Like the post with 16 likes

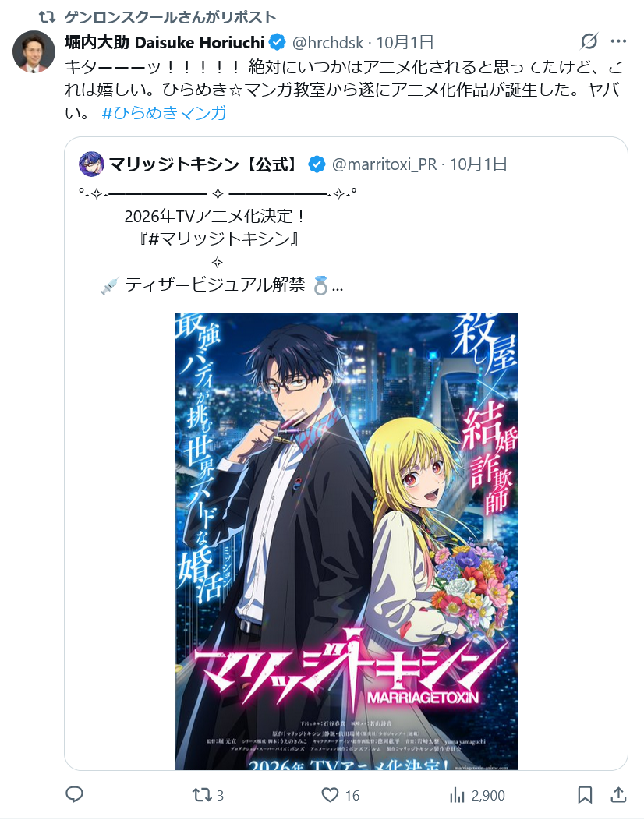pos(340,795)
